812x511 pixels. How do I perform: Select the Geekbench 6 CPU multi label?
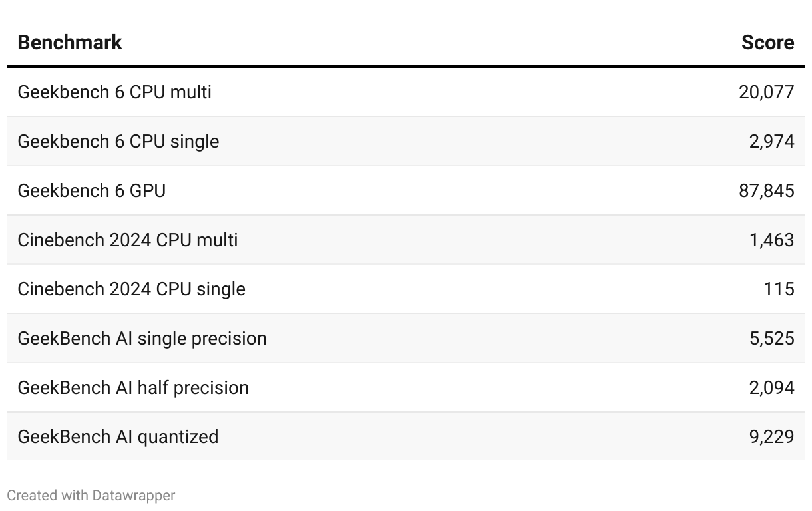[114, 92]
